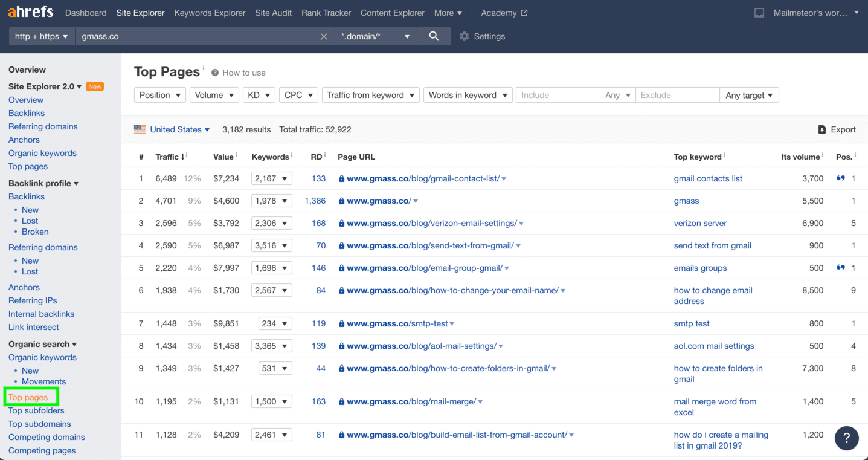Click the United States flag icon

tap(140, 129)
